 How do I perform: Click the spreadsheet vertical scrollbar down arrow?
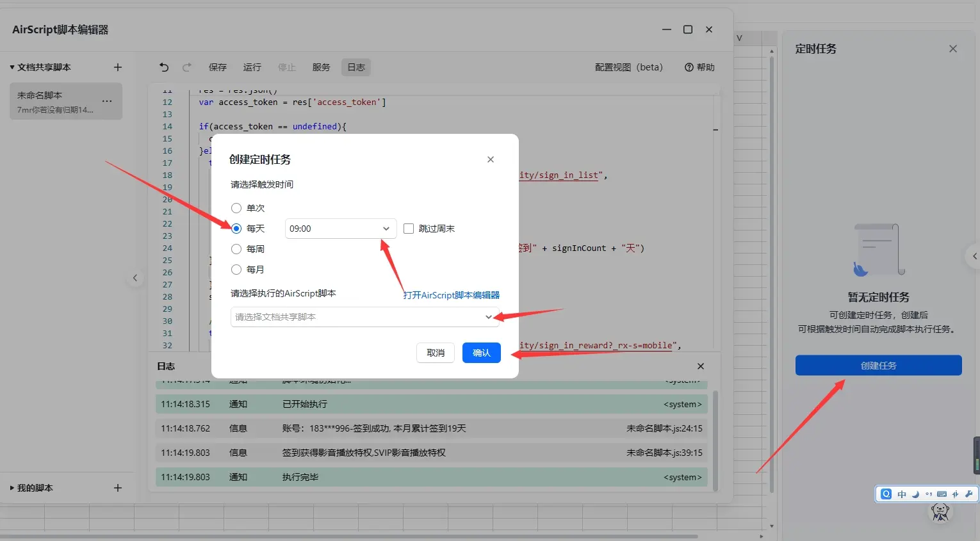771,526
